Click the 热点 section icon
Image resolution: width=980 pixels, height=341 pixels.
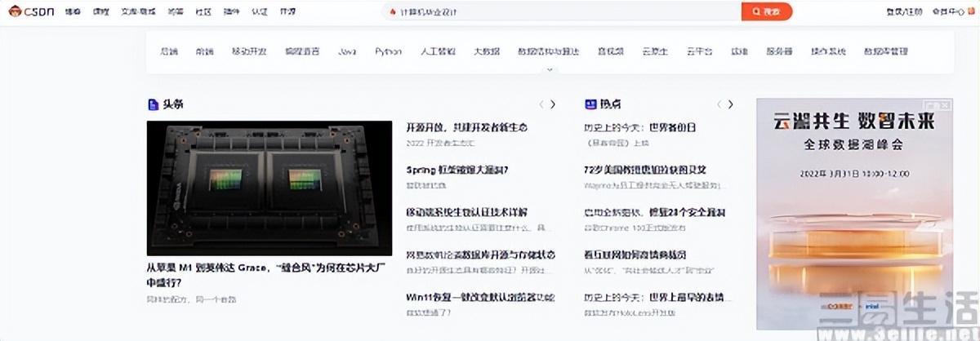(x=590, y=104)
